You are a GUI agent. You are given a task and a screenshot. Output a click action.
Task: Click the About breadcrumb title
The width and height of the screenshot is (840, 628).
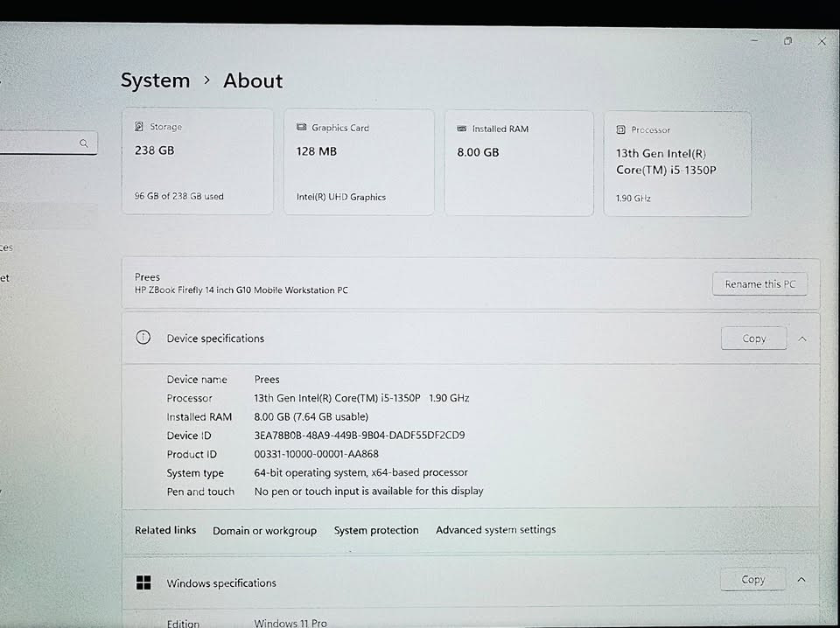[253, 80]
